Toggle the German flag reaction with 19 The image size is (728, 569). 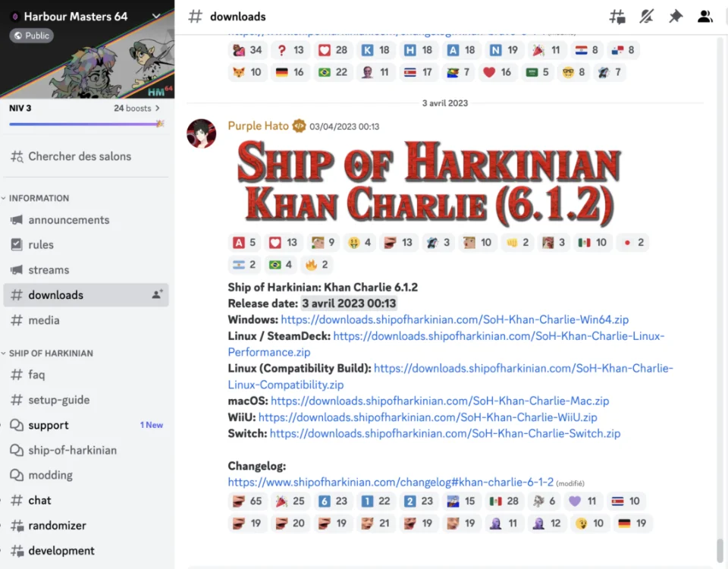632,523
